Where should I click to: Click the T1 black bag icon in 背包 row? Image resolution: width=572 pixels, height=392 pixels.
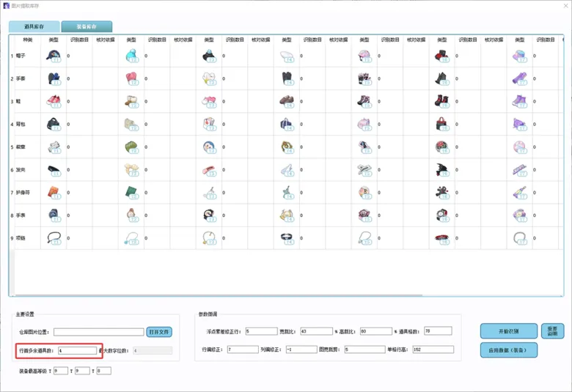[x=54, y=124]
